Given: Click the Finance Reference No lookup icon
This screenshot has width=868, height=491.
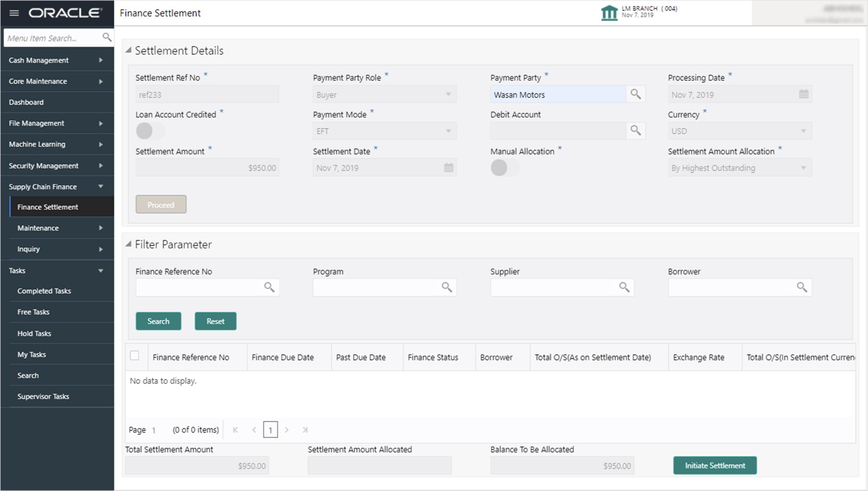Looking at the screenshot, I should (x=269, y=287).
